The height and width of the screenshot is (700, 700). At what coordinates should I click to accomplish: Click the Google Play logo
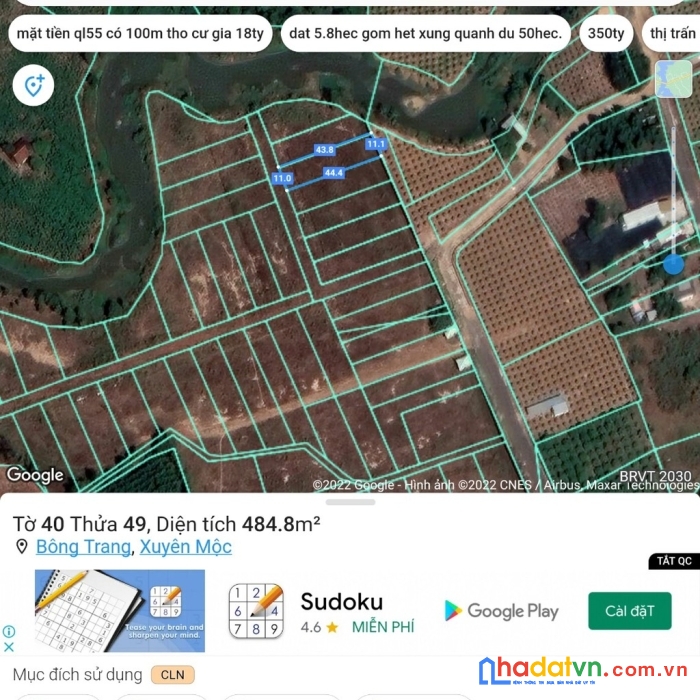502,611
